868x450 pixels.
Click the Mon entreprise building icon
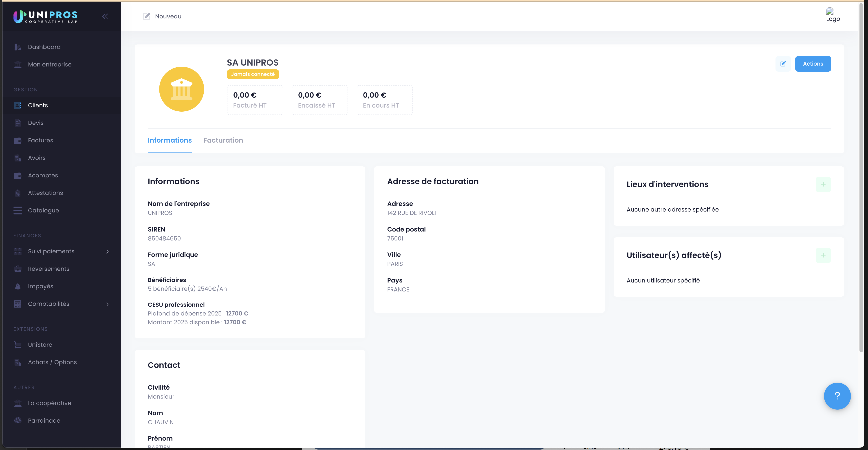pyautogui.click(x=18, y=64)
